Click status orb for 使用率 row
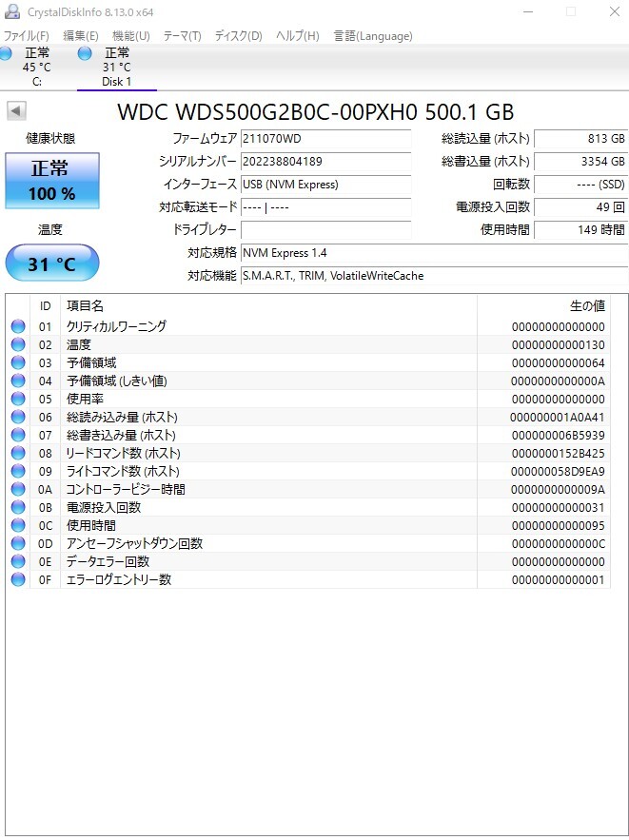Screen dimensions: 629x840 (x=18, y=399)
